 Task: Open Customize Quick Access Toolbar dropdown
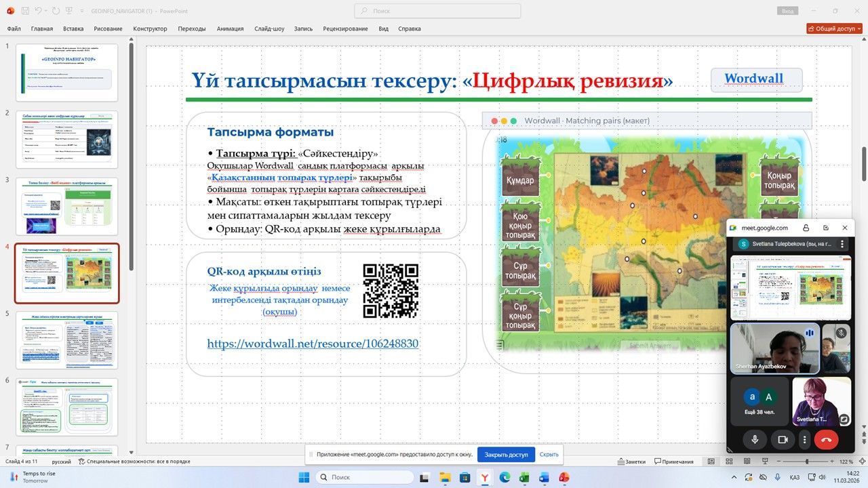click(x=83, y=11)
